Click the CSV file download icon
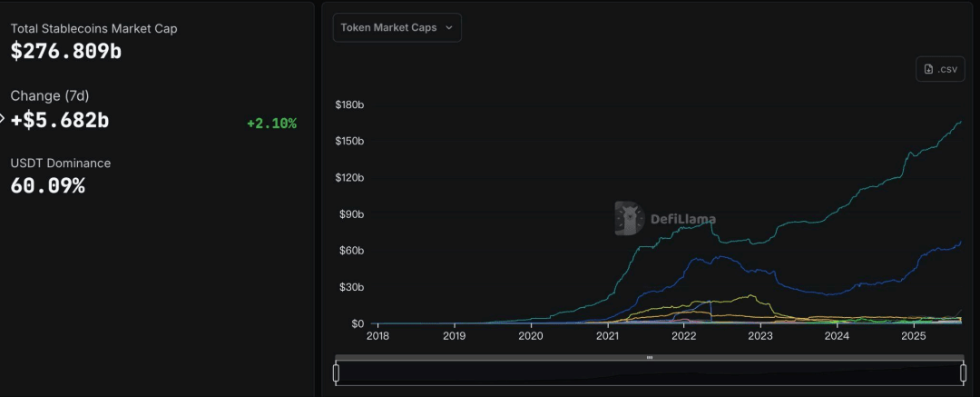 click(929, 70)
